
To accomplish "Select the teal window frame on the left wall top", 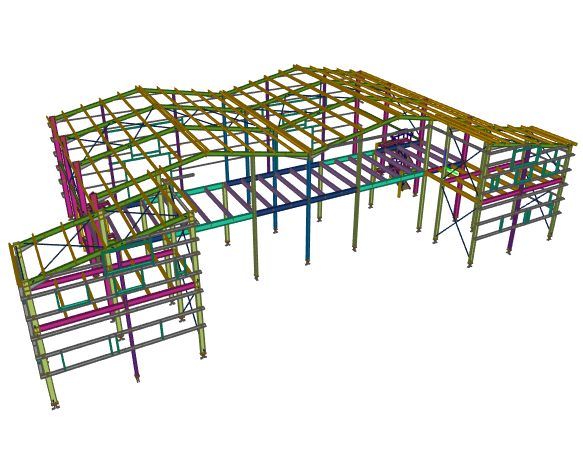I will point(128,258).
